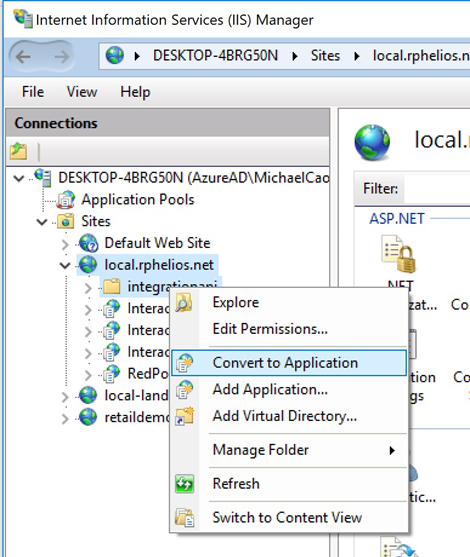
Task: Open the Manage Folder submenu arrow
Action: click(392, 450)
